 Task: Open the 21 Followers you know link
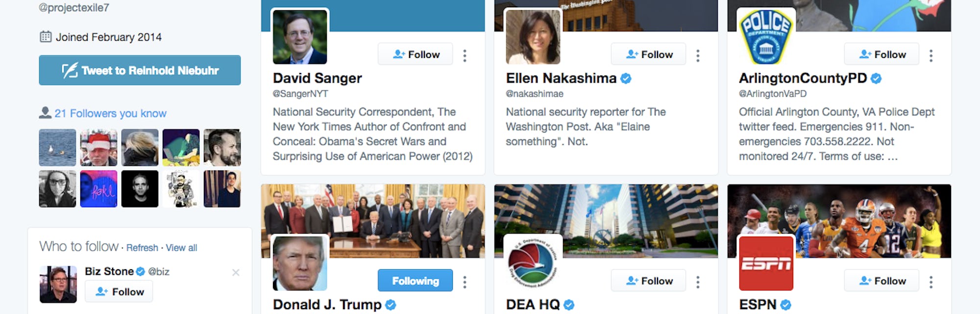(x=110, y=113)
